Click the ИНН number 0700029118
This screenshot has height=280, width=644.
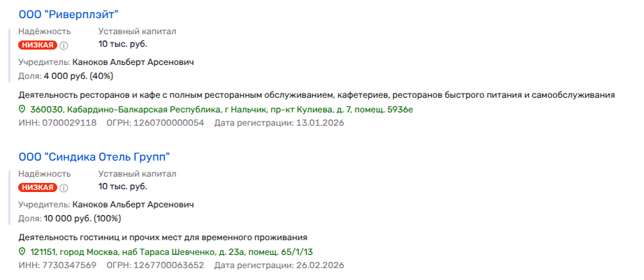[x=68, y=123]
